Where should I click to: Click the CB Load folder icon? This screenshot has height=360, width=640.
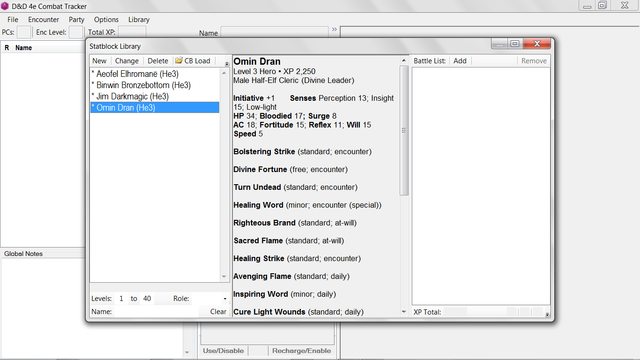(x=179, y=60)
